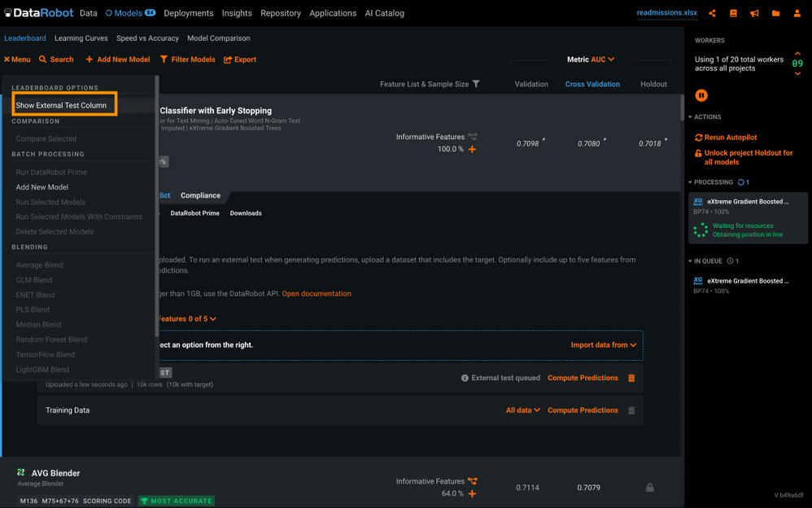Screen dimensions: 812x508
Task: Click the External test queued info icon
Action: coord(465,378)
